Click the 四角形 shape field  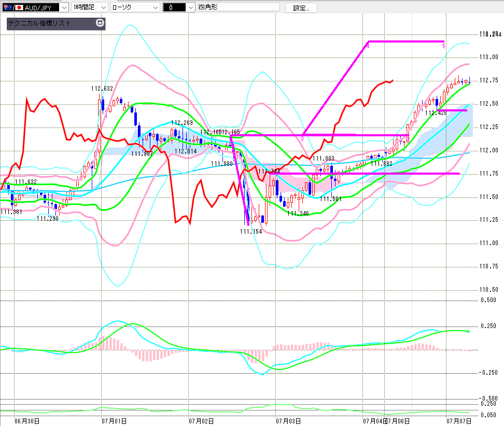pos(239,7)
